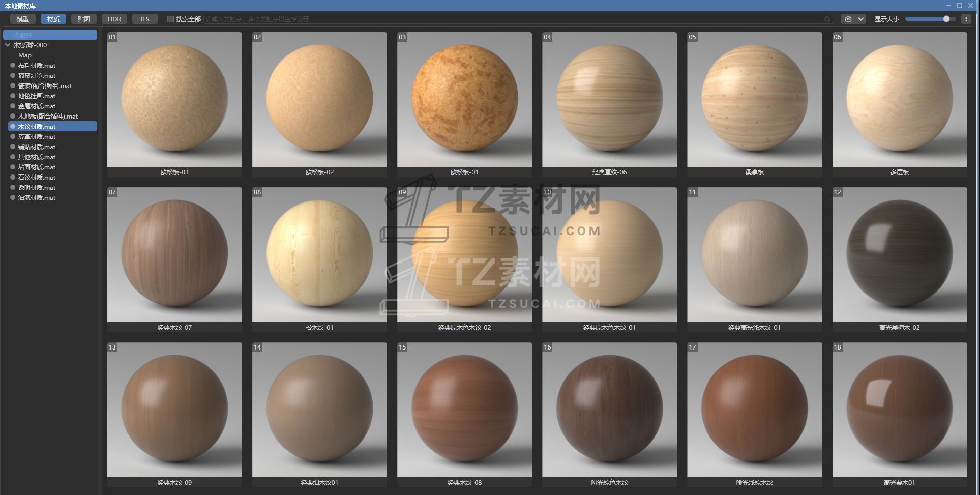Select the 欧松板-01 material thumbnail
This screenshot has width=980, height=495.
(464, 99)
